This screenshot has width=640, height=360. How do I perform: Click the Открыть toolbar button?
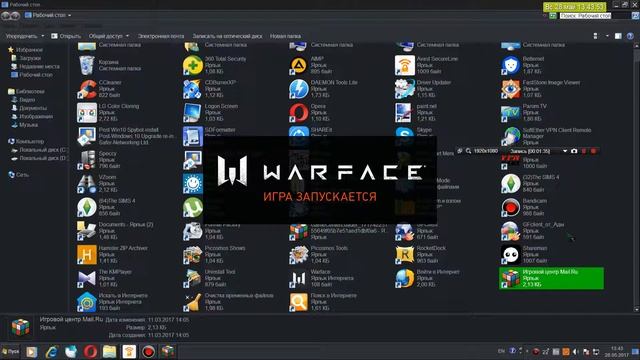[x=66, y=36]
